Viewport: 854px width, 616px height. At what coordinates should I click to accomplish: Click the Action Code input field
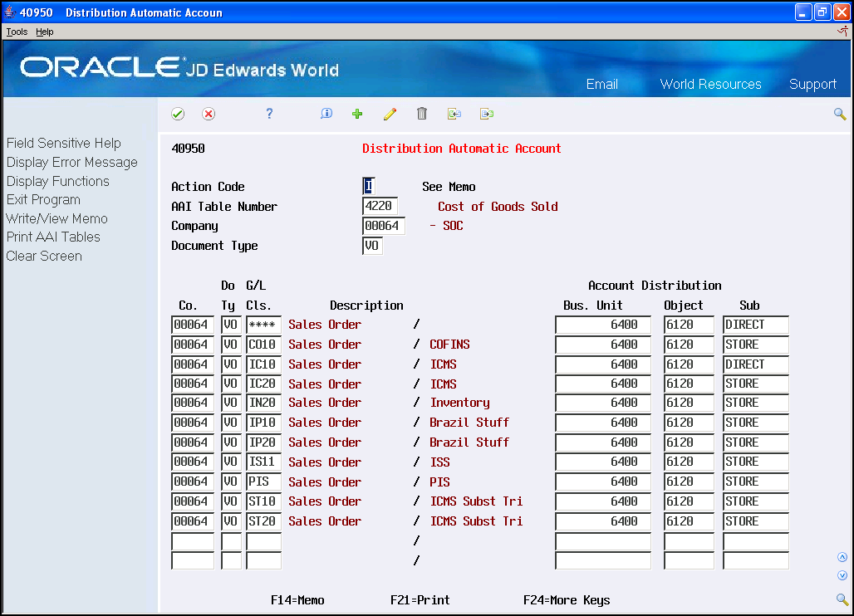click(369, 186)
